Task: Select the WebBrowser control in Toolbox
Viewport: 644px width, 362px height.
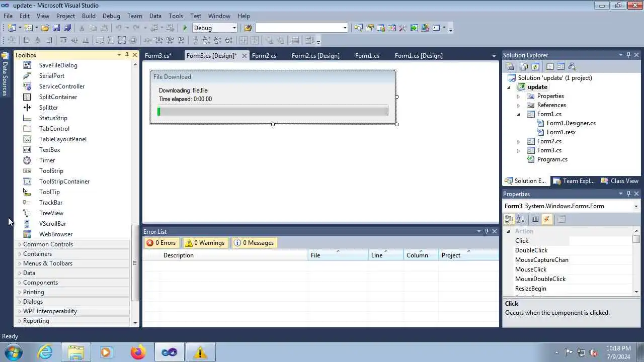Action: [x=56, y=234]
